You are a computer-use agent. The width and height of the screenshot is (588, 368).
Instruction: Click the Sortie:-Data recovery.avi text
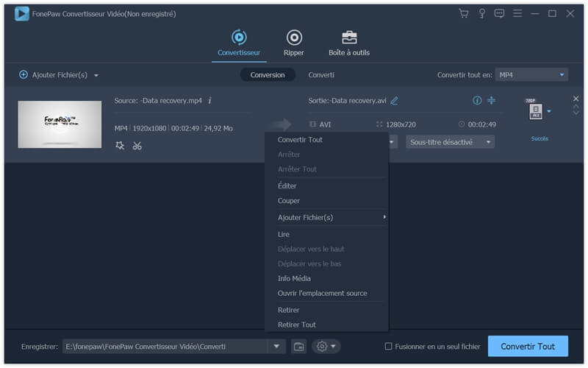click(x=347, y=101)
